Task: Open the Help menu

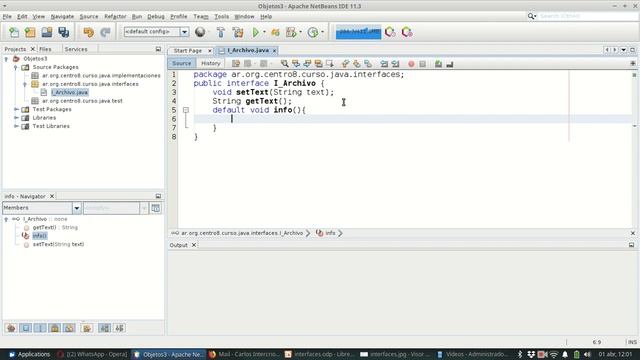Action: [266, 17]
